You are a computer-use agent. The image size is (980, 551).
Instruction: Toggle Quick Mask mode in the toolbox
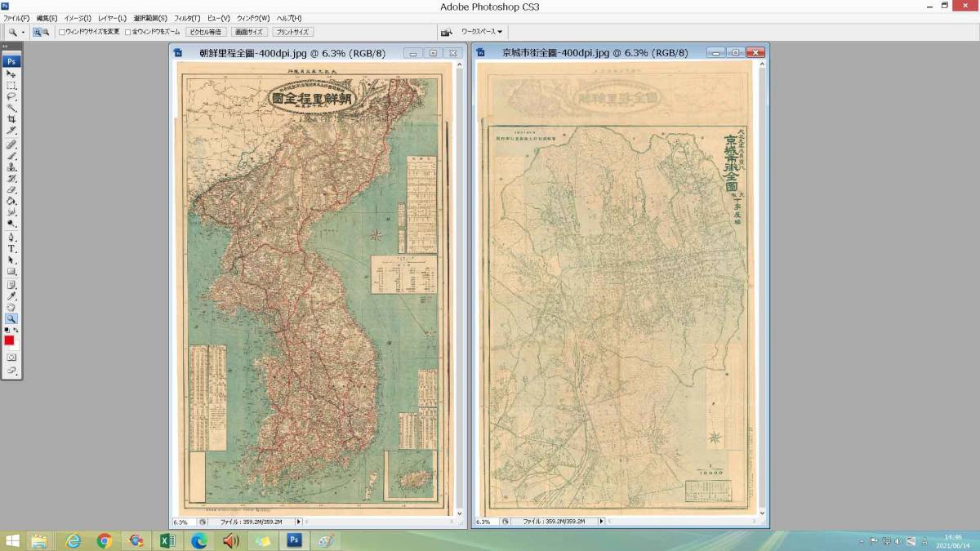tap(11, 357)
